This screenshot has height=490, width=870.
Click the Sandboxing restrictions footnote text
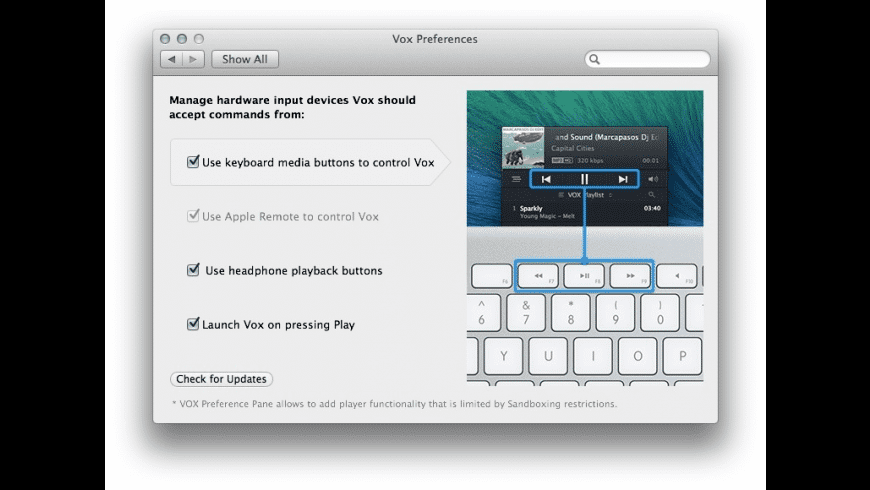tap(394, 404)
